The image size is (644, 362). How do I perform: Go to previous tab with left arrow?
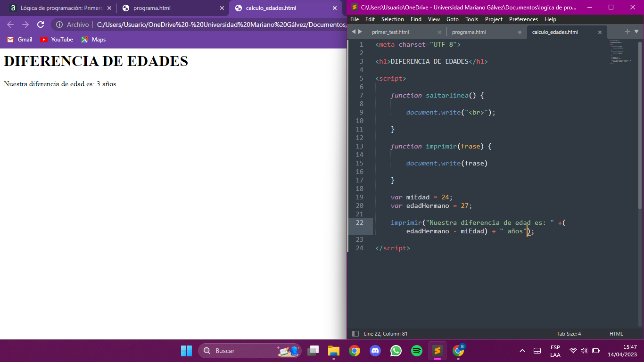point(354,32)
